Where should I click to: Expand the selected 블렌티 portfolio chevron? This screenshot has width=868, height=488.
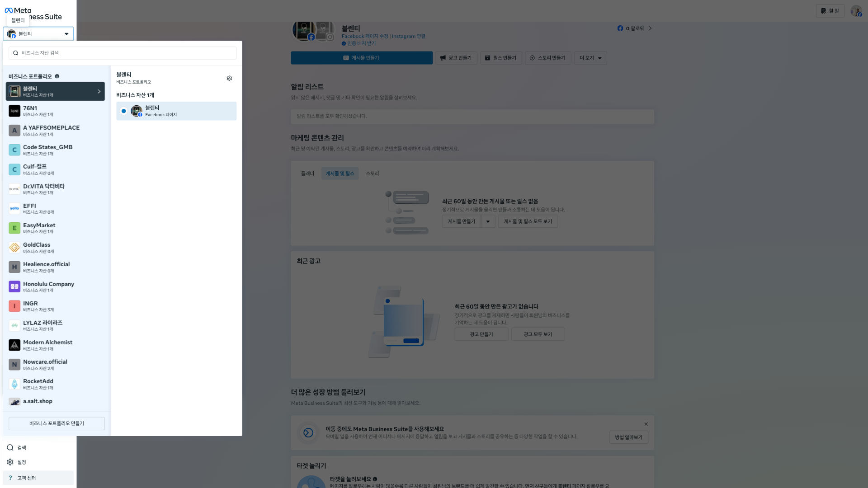(99, 91)
